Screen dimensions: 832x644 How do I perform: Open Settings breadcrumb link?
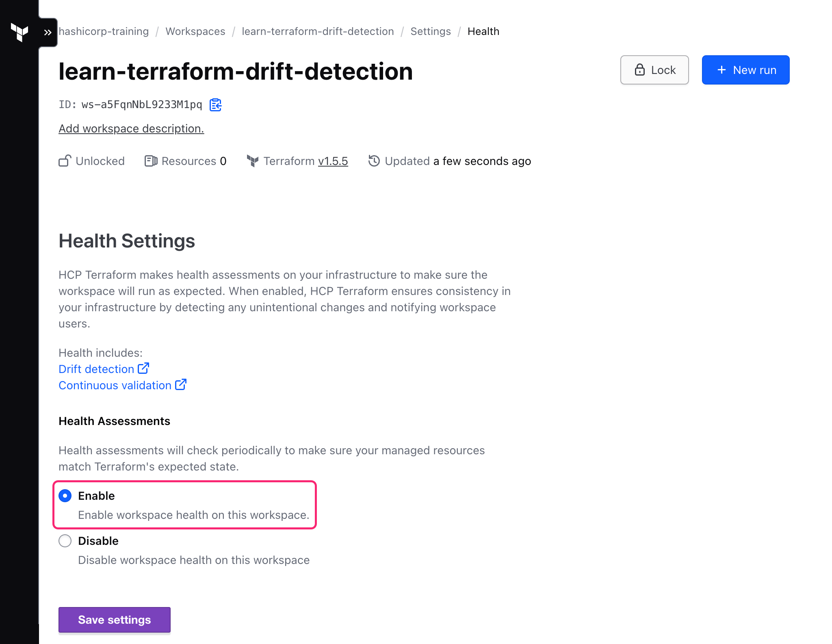click(431, 31)
